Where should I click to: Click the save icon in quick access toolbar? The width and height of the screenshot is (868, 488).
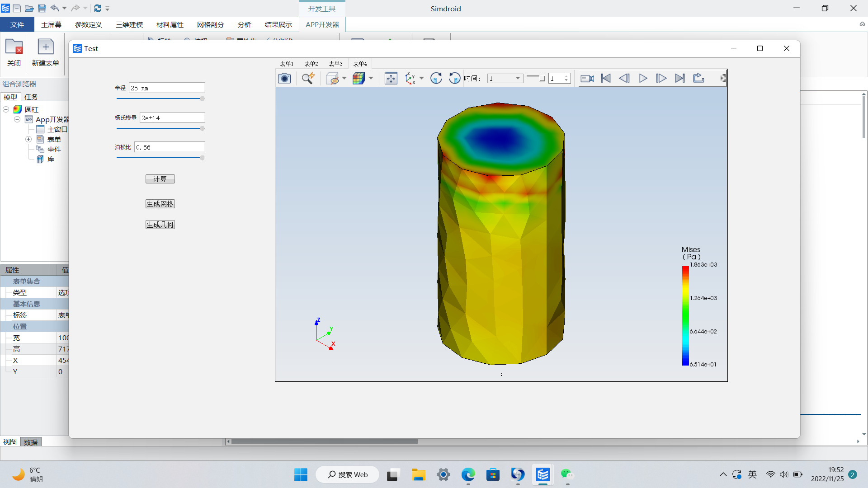pos(42,8)
